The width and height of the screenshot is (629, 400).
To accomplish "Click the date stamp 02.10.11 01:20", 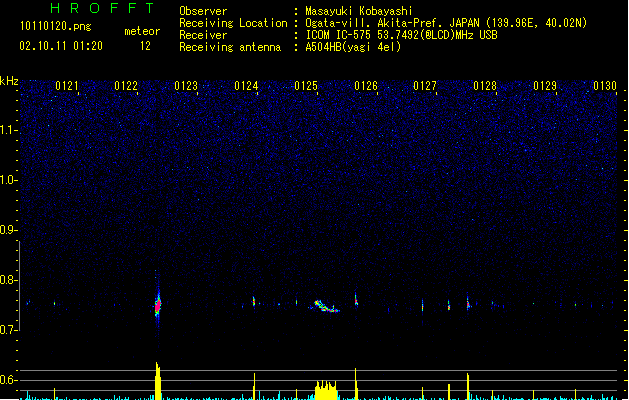I will tap(61, 46).
